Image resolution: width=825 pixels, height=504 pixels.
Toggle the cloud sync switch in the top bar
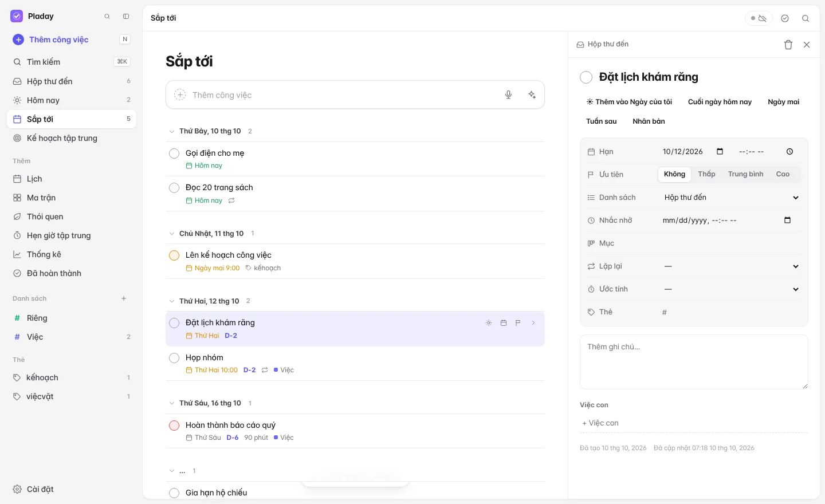(x=759, y=18)
